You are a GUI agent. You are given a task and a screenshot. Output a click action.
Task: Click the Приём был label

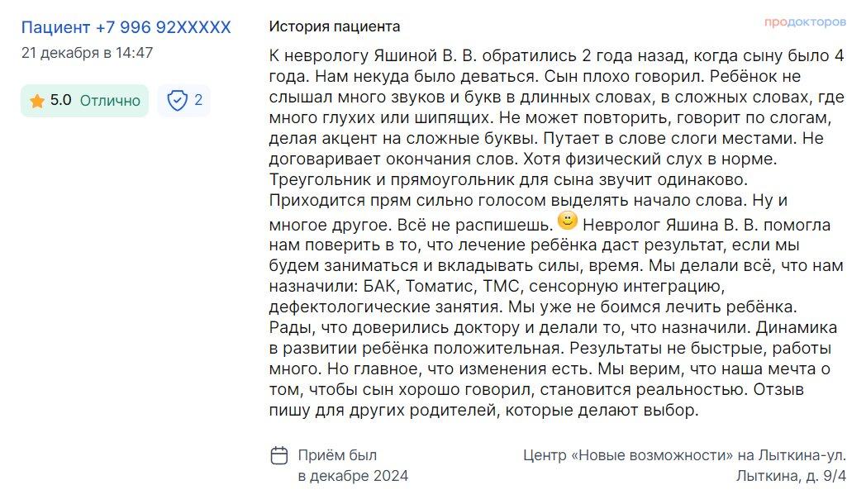point(337,455)
